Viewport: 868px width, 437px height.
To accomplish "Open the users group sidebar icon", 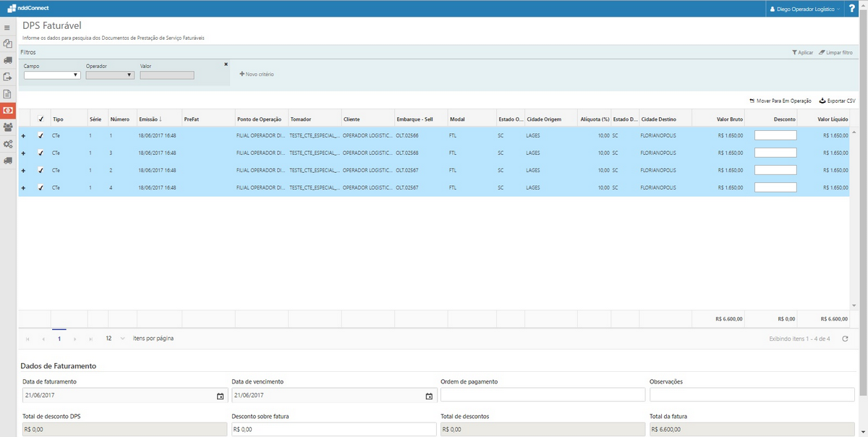I will (7, 127).
